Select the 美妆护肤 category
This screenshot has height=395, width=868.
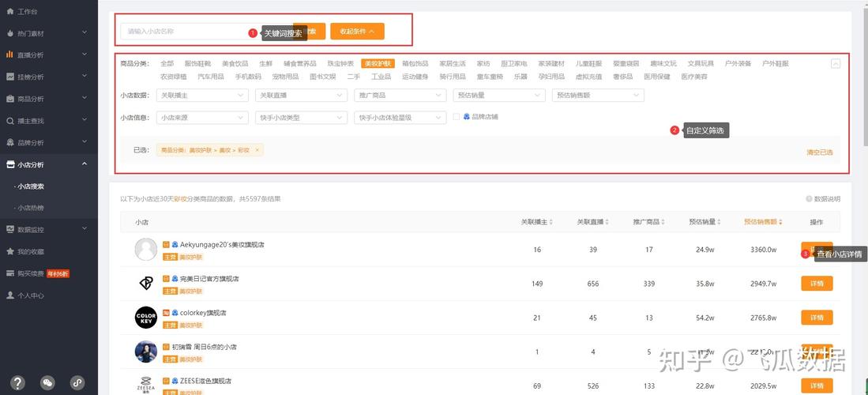(378, 64)
